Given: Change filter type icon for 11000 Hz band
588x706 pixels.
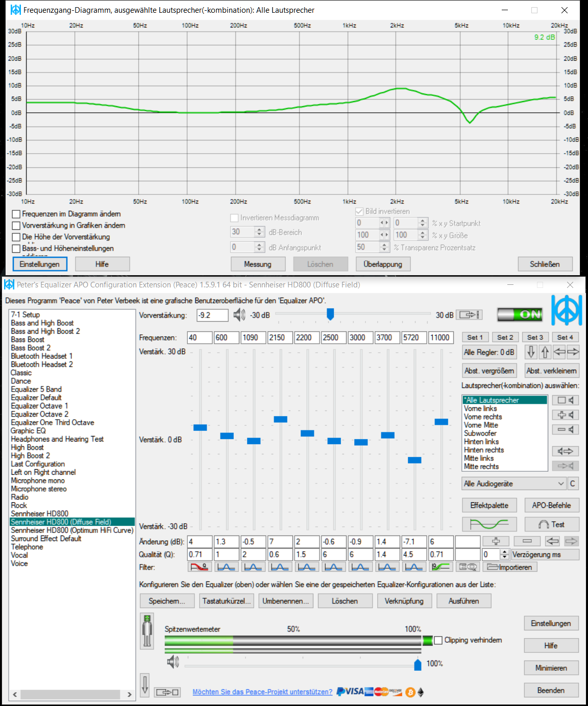Looking at the screenshot, I should [440, 567].
